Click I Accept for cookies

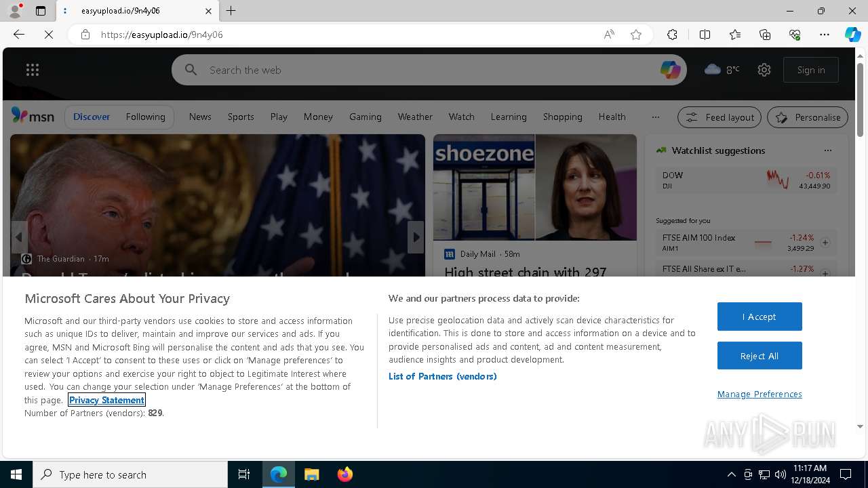[759, 317]
